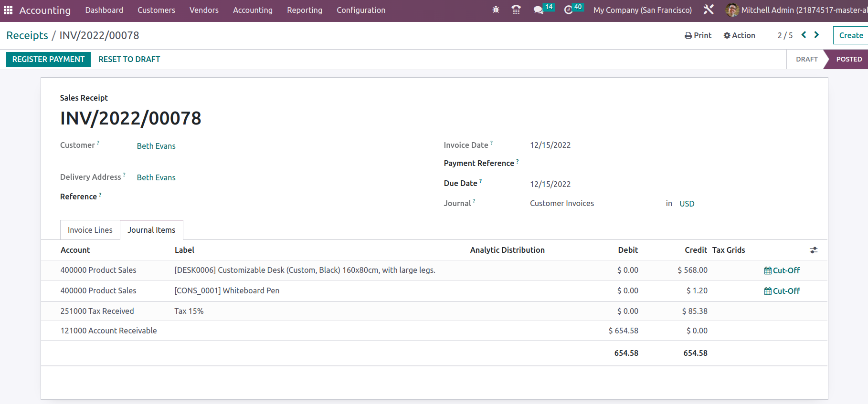Image resolution: width=868 pixels, height=404 pixels.
Task: Select the Journal Items tab
Action: pyautogui.click(x=151, y=230)
